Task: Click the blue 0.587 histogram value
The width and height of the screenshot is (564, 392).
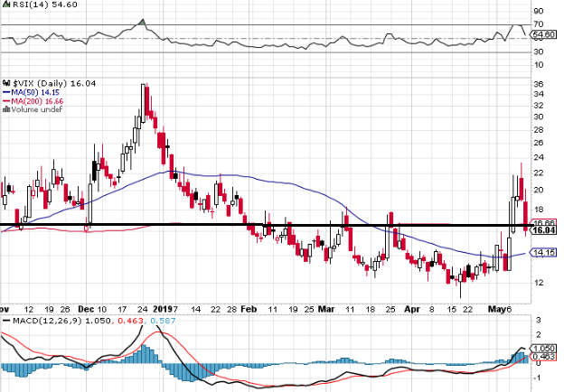Action: tap(163, 320)
